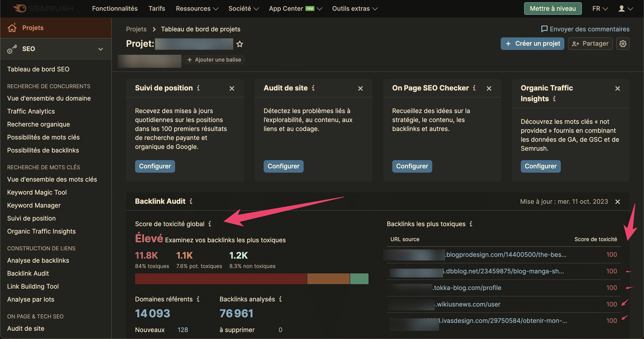This screenshot has width=644, height=339.
Task: Open info icon next to Audit de site
Action: pos(313,88)
